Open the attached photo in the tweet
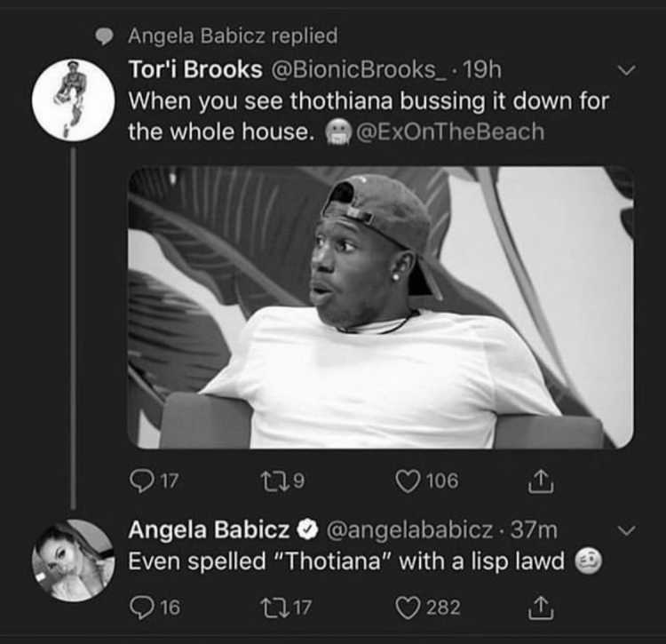The image size is (666, 644). point(381,307)
